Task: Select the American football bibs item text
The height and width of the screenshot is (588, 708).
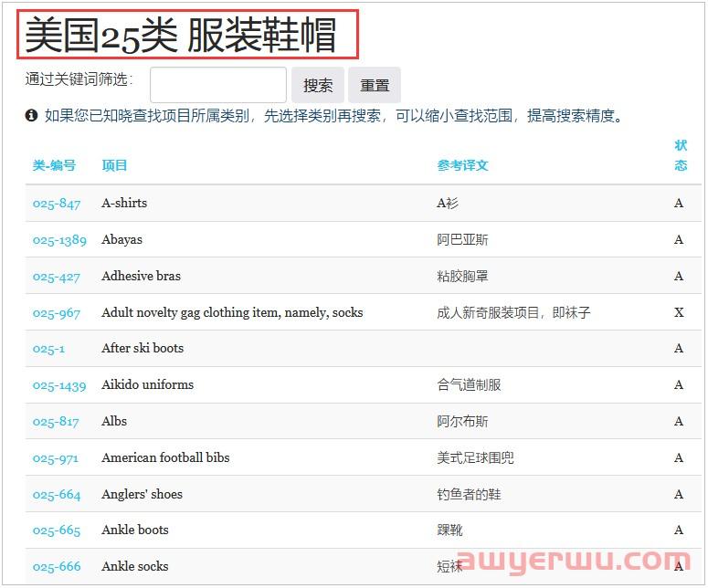Action: [x=165, y=457]
